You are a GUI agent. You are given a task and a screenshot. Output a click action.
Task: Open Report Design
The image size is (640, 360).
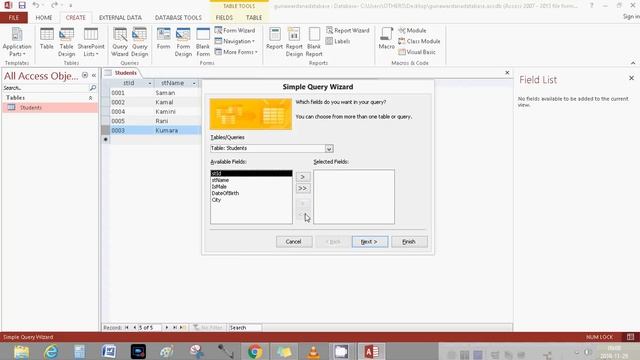[294, 42]
